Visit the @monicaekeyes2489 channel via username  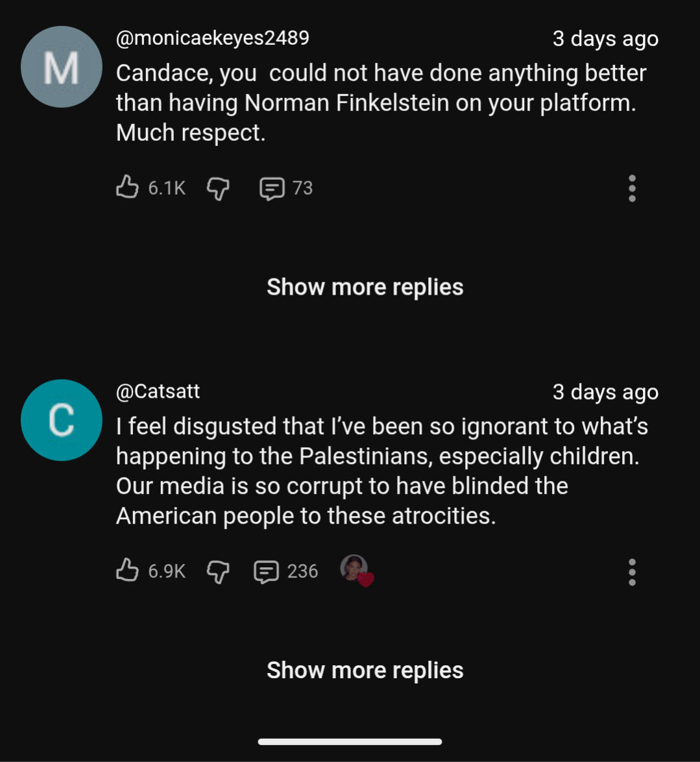pyautogui.click(x=212, y=38)
